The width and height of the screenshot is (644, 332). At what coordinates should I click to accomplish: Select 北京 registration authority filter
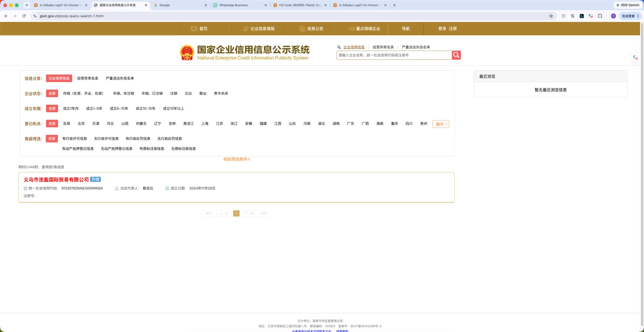point(81,124)
